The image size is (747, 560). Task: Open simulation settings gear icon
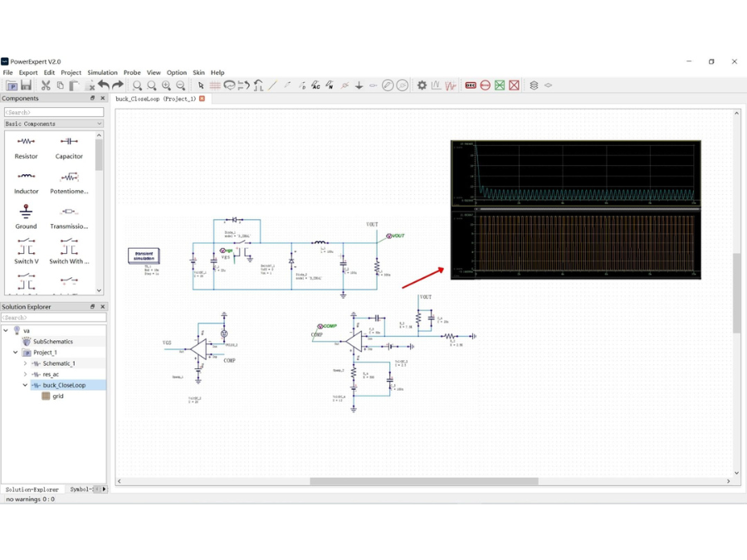(422, 85)
